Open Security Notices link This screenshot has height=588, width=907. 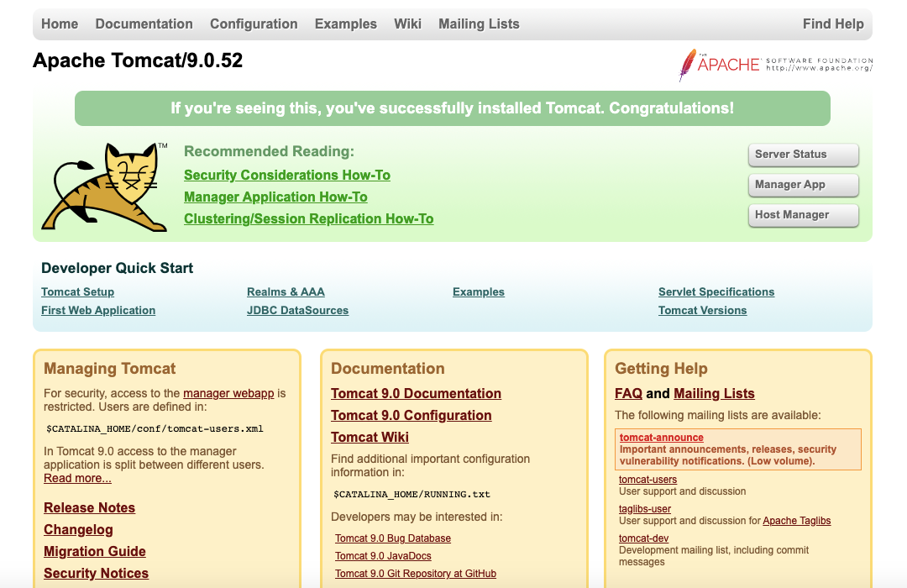pos(96,573)
